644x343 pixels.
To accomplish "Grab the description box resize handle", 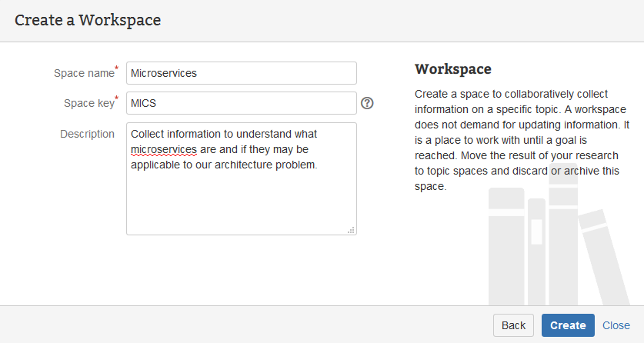I will click(x=351, y=229).
